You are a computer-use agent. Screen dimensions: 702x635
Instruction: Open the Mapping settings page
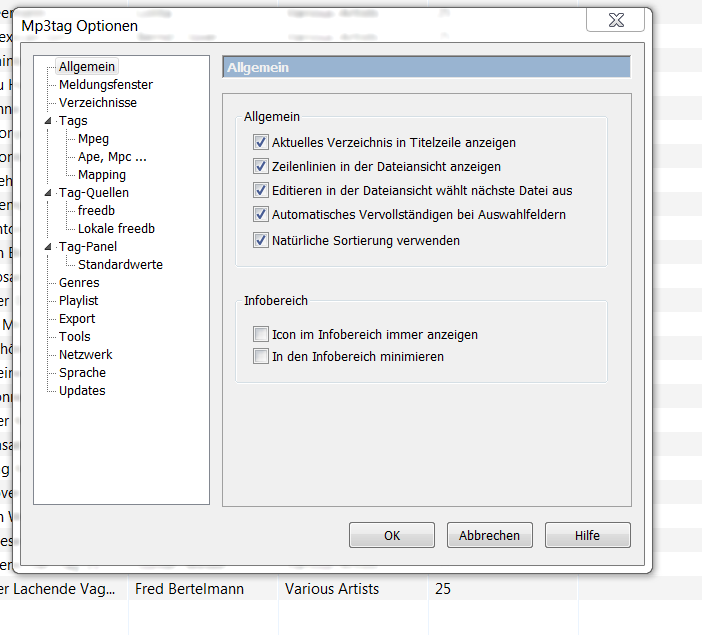tap(102, 175)
